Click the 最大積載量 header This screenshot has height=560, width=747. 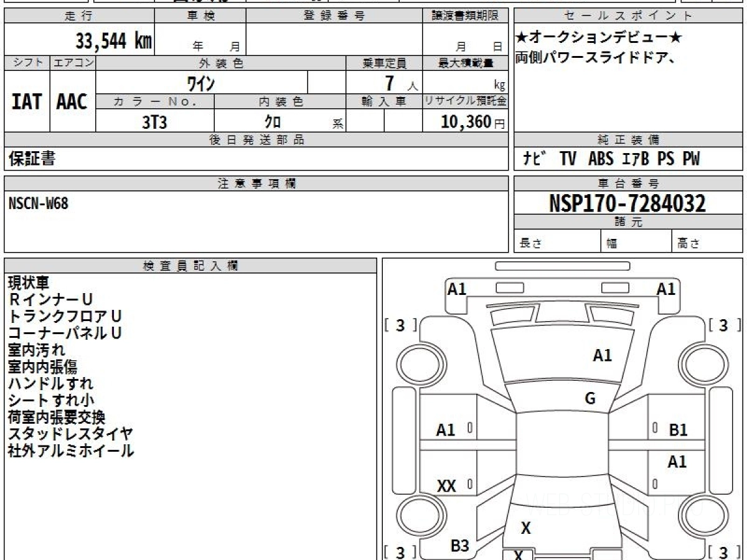pos(465,63)
